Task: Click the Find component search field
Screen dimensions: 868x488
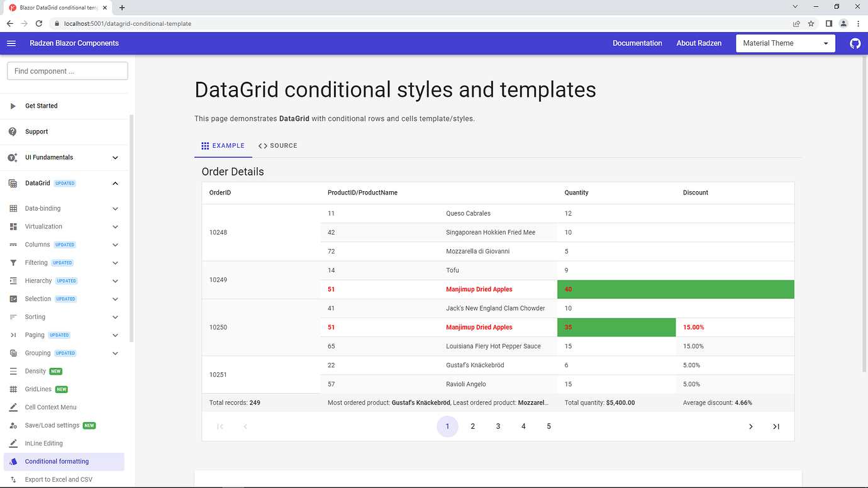Action: point(67,71)
